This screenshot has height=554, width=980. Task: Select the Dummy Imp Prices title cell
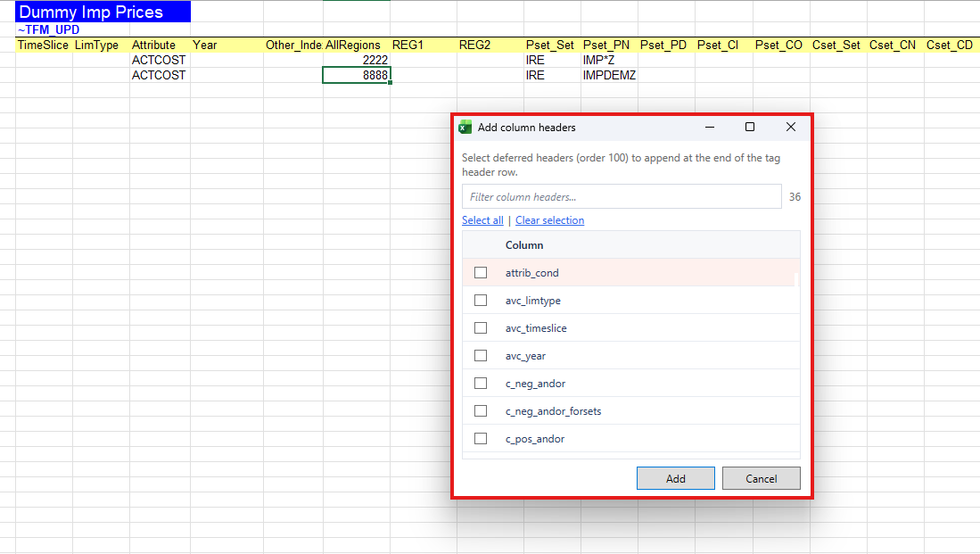[103, 12]
